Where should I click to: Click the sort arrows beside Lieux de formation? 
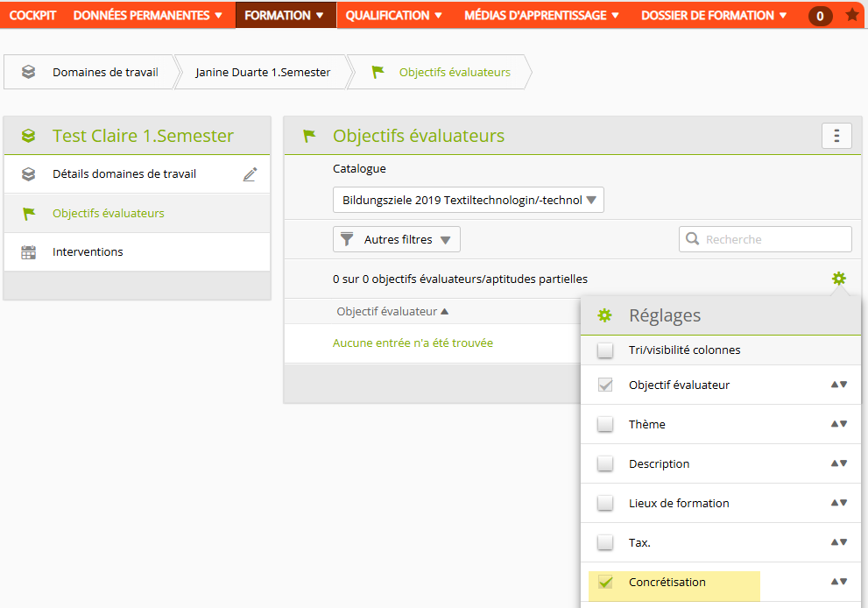point(839,503)
